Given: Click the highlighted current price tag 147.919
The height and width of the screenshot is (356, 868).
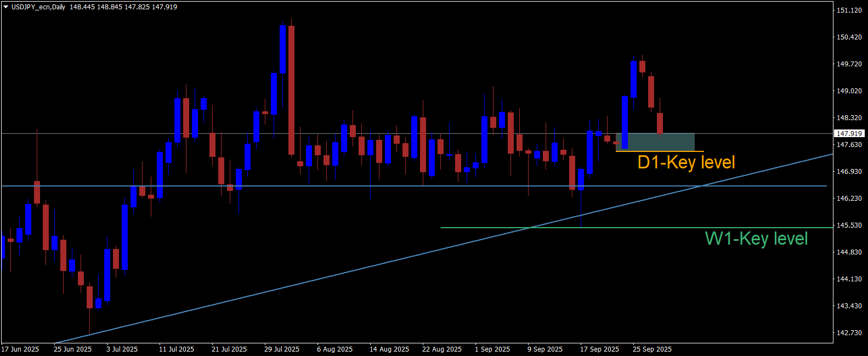Looking at the screenshot, I should point(849,133).
